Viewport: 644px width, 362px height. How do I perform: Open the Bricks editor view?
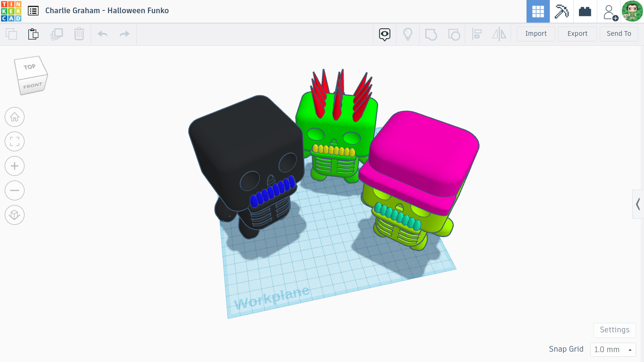click(585, 11)
